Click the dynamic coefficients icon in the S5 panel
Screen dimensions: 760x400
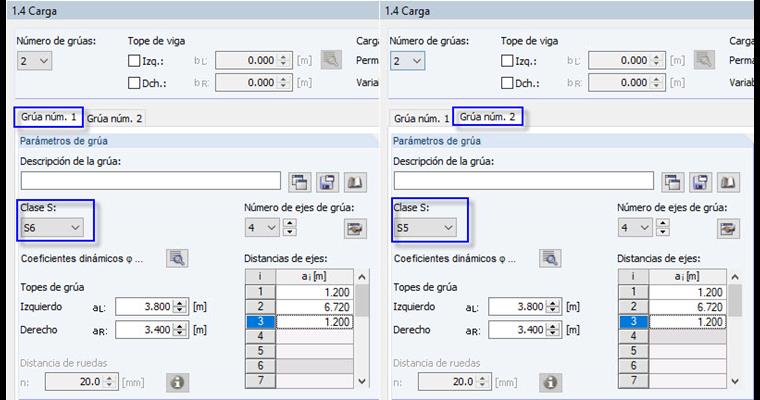tap(550, 259)
